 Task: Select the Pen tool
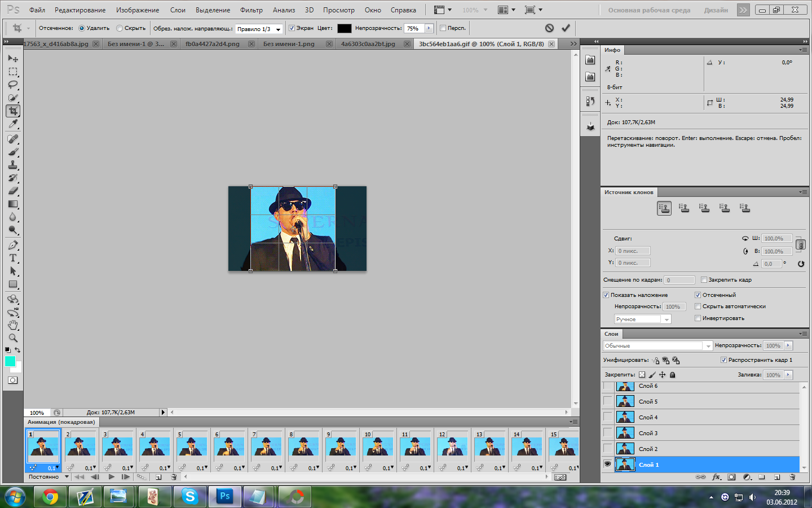[x=13, y=245]
